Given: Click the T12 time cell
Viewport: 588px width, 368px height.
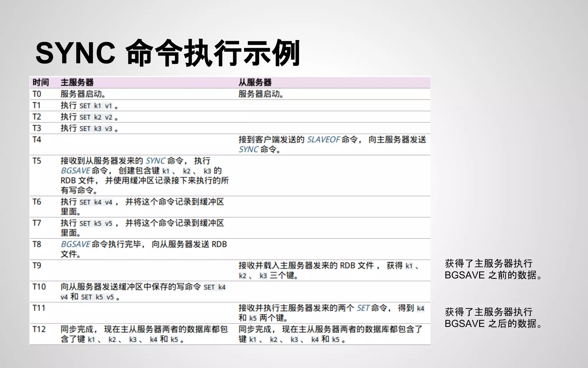Looking at the screenshot, I should 39,329.
